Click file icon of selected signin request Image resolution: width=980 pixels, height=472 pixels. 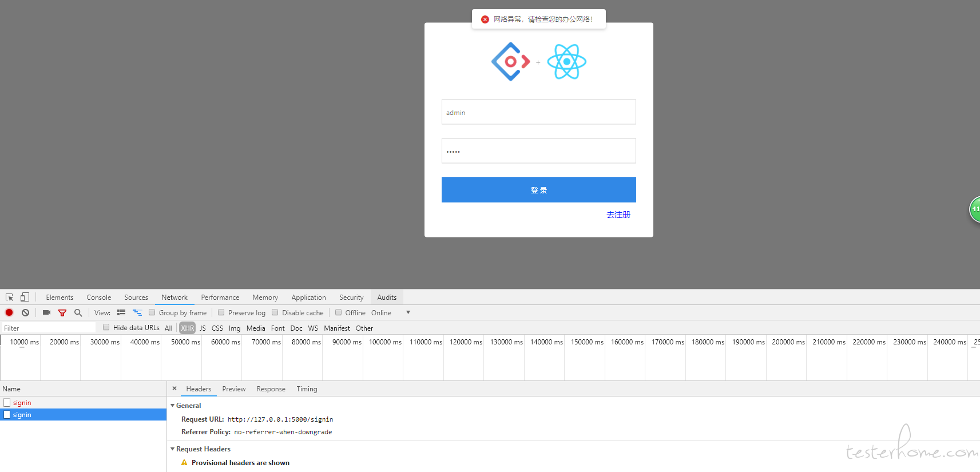click(x=7, y=415)
